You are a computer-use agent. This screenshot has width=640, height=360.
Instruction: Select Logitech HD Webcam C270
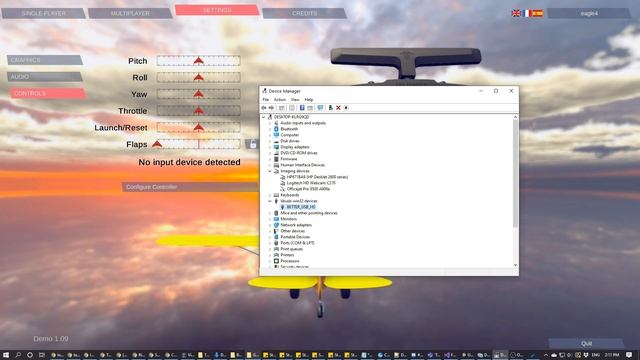tap(311, 183)
